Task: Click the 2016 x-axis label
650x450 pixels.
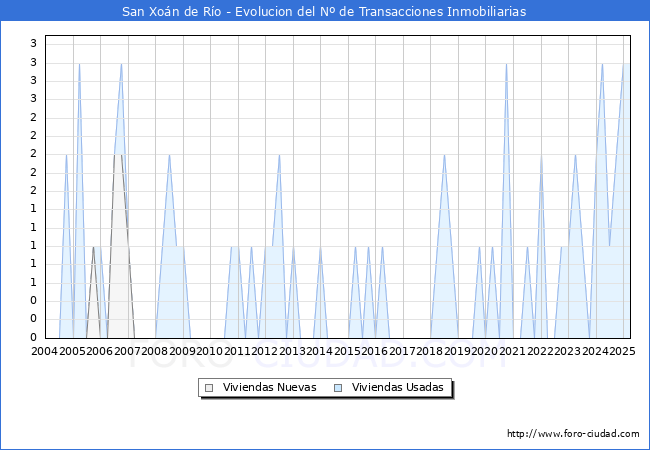Action: click(x=374, y=351)
